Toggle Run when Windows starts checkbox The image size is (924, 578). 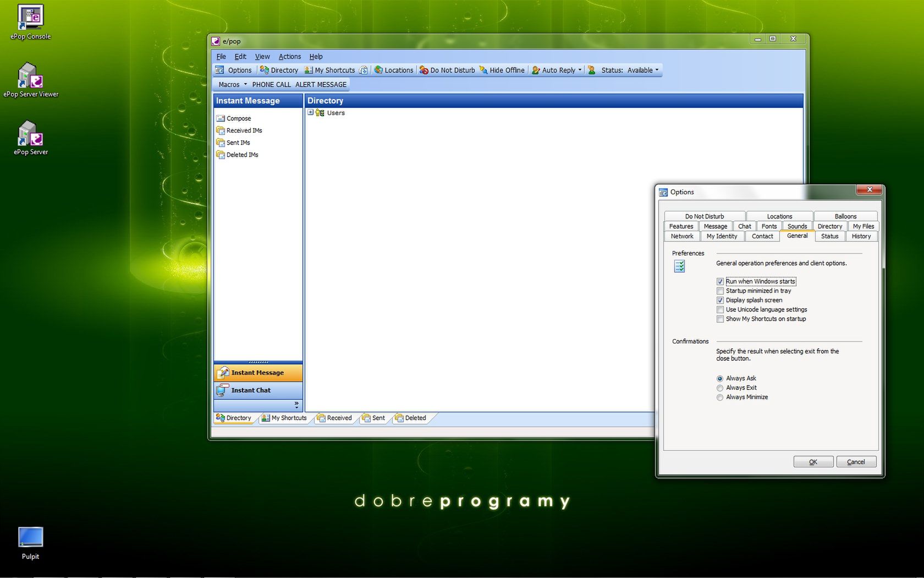720,281
